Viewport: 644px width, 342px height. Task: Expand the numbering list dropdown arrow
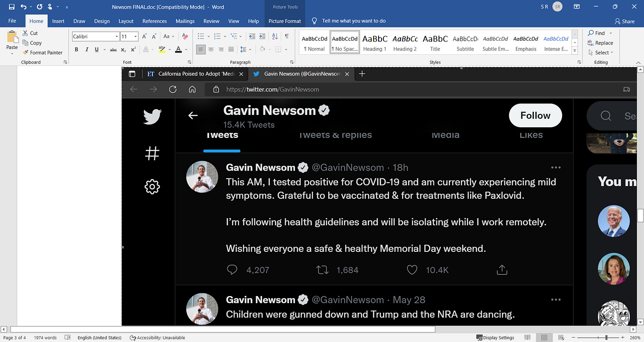[x=225, y=37]
